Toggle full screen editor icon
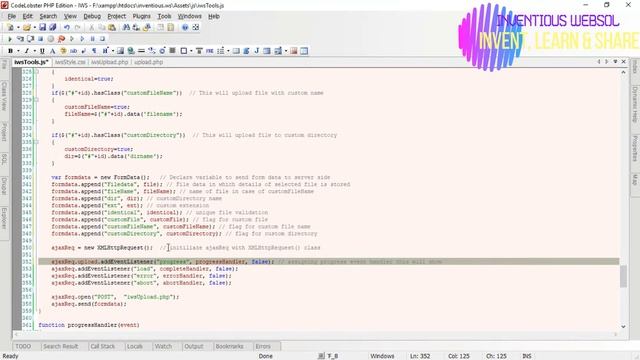The height and width of the screenshot is (360, 640). pyautogui.click(x=196, y=27)
